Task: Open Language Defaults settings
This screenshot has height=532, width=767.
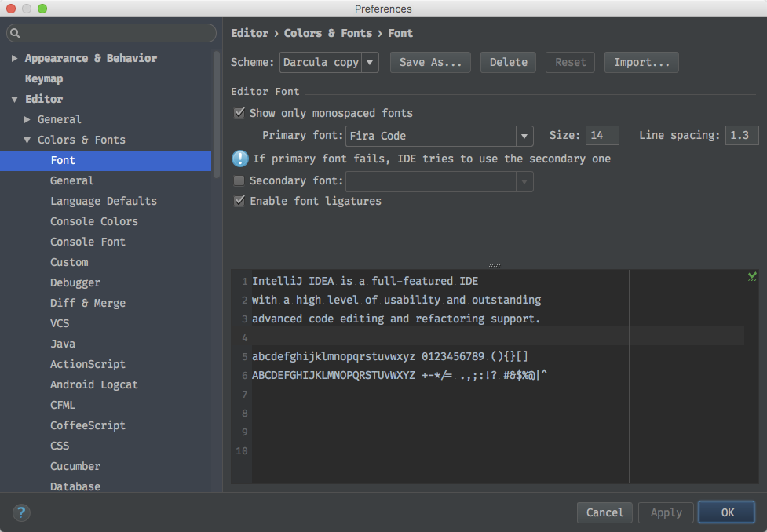Action: (x=104, y=201)
